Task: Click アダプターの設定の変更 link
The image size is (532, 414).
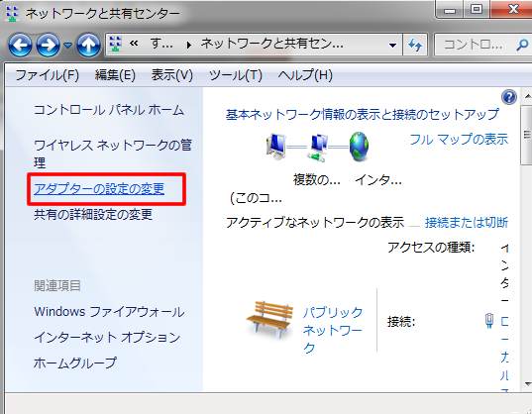Action: [x=99, y=189]
